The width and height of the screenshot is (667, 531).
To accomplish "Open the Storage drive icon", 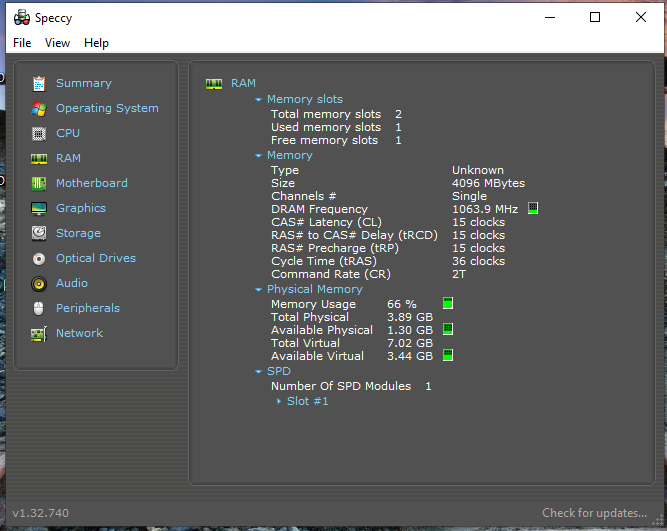I will point(39,234).
